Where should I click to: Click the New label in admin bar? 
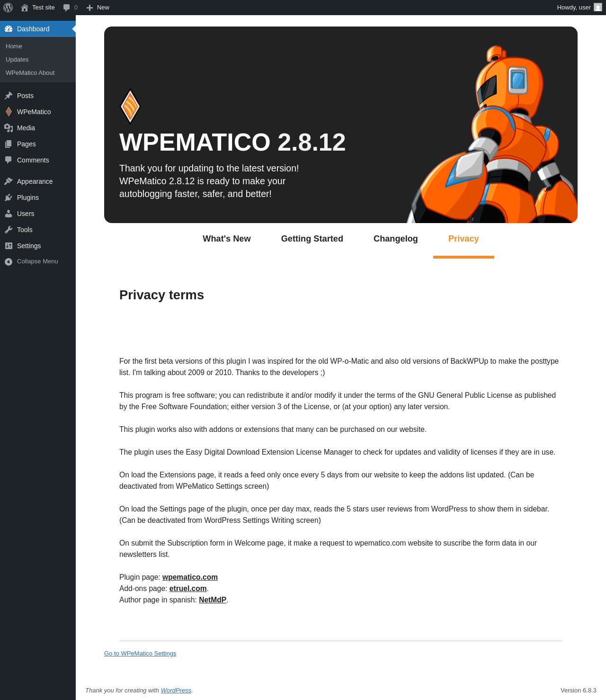[x=103, y=8]
